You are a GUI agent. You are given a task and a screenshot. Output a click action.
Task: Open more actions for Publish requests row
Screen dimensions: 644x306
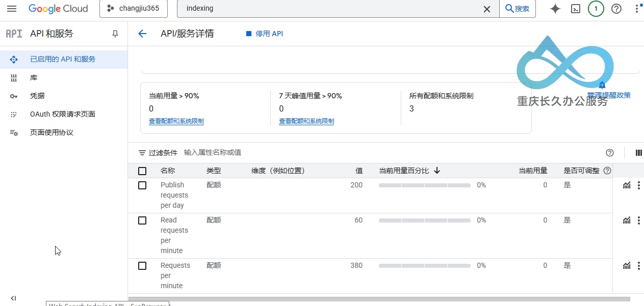pos(639,185)
